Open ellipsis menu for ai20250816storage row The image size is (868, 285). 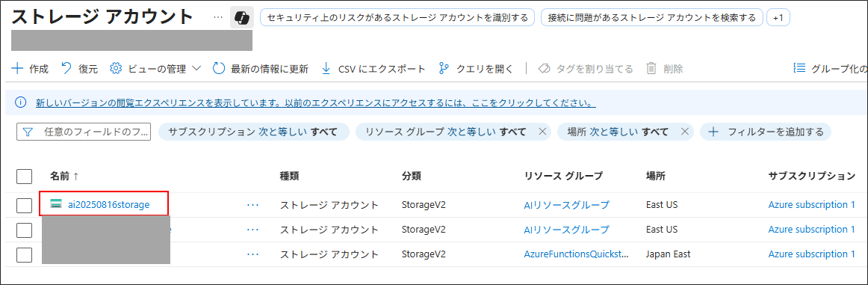coord(253,205)
